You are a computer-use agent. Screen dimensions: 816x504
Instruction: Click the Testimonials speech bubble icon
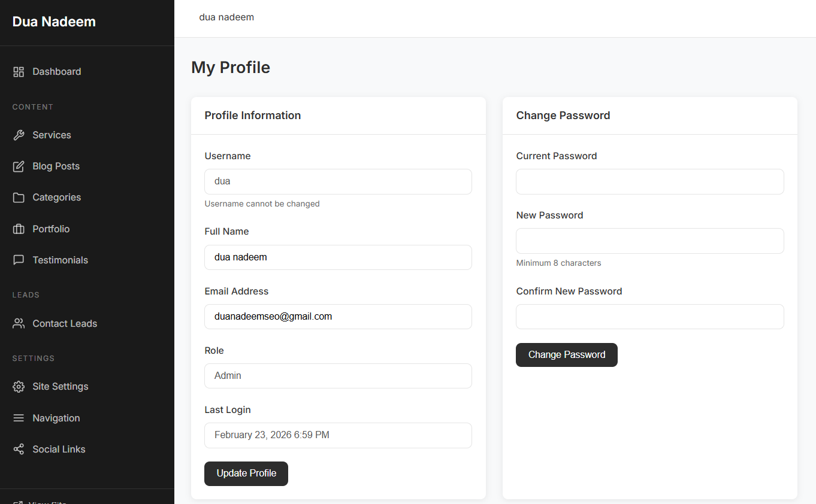(x=19, y=260)
